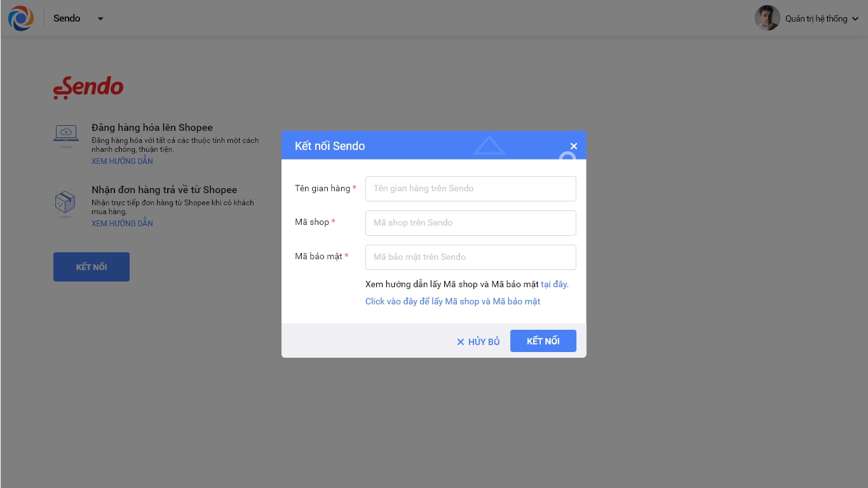Screen dimensions: 868x488
Task: Open the 'tại đây' guide link
Action: (x=555, y=284)
